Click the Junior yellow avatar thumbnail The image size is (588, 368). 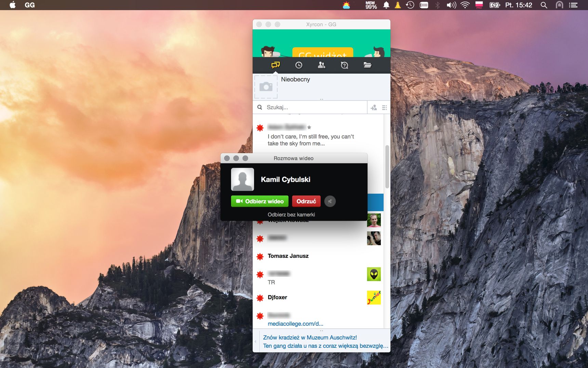(374, 297)
